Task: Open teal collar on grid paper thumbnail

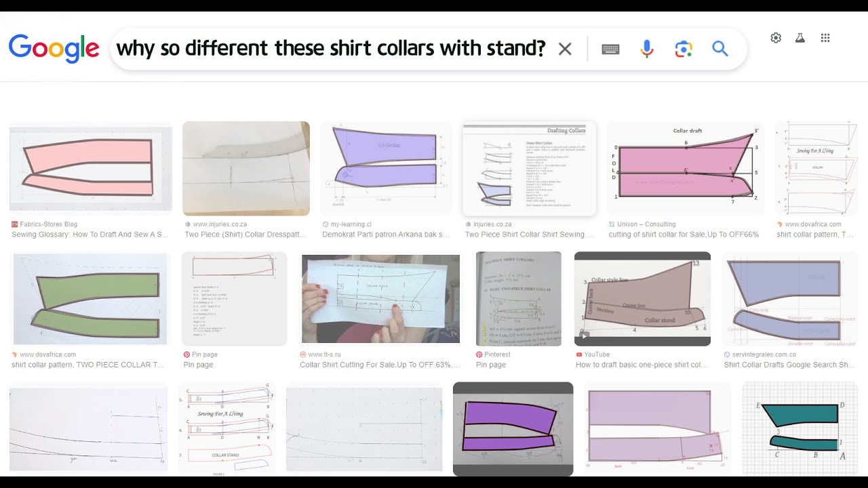Action: (x=800, y=430)
